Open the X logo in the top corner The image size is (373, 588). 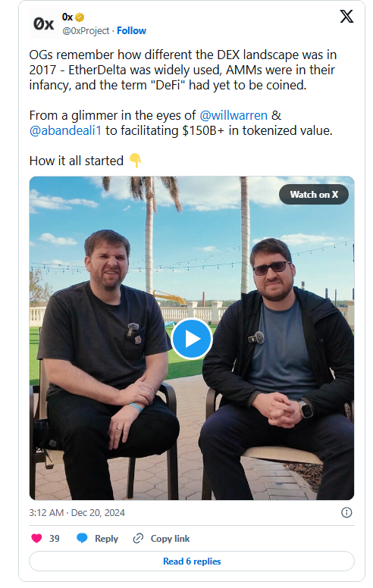pyautogui.click(x=346, y=17)
